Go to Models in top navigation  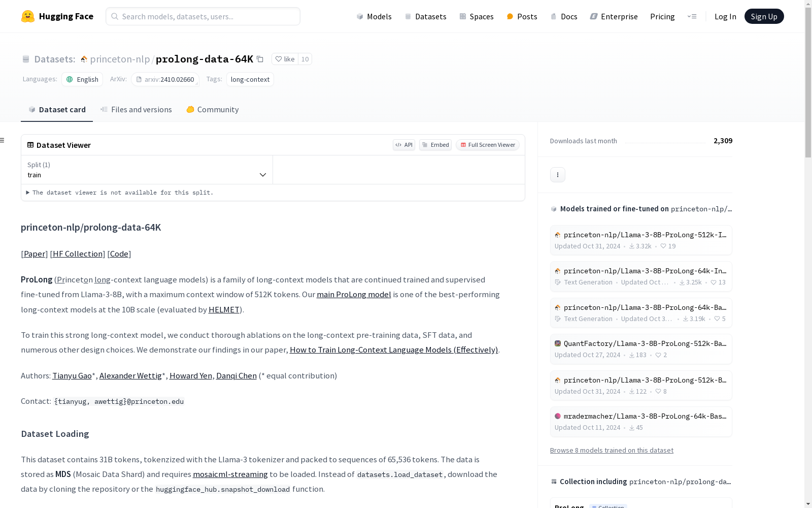[x=374, y=16]
